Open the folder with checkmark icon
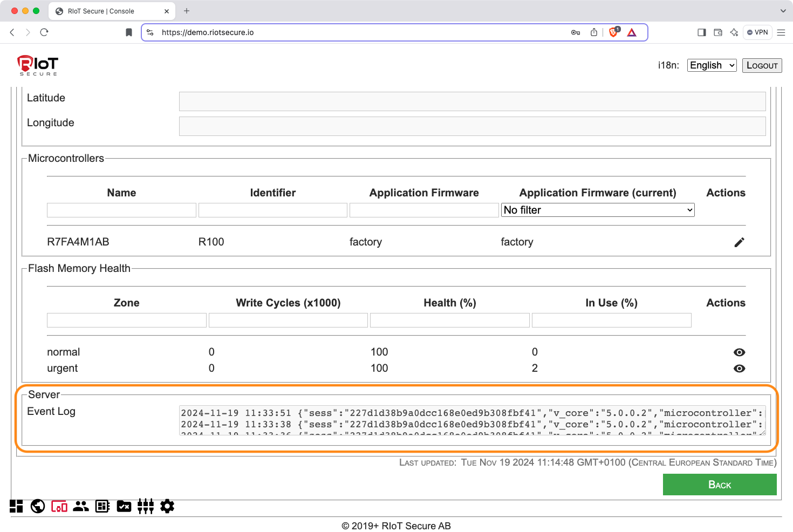 point(124,506)
